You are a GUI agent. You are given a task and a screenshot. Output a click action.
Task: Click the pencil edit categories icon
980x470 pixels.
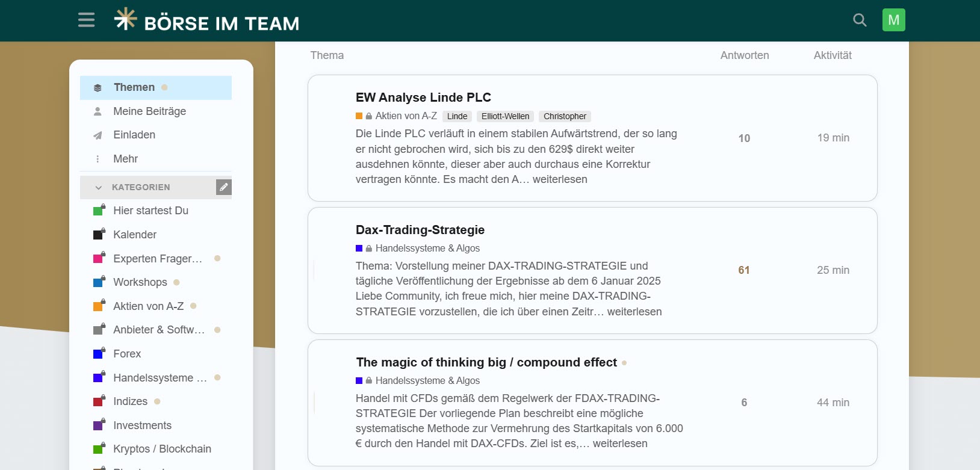pyautogui.click(x=223, y=187)
